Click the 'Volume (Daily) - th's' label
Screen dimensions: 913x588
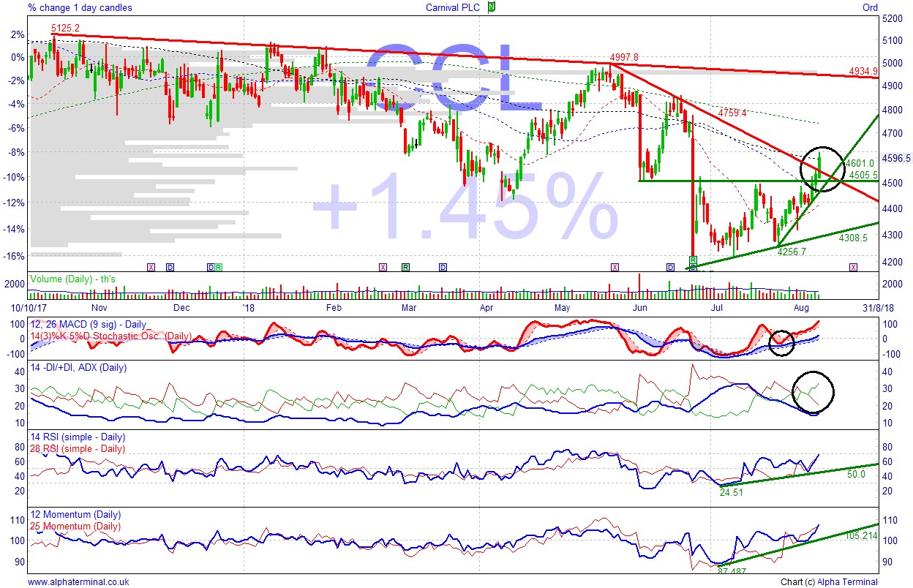click(71, 279)
